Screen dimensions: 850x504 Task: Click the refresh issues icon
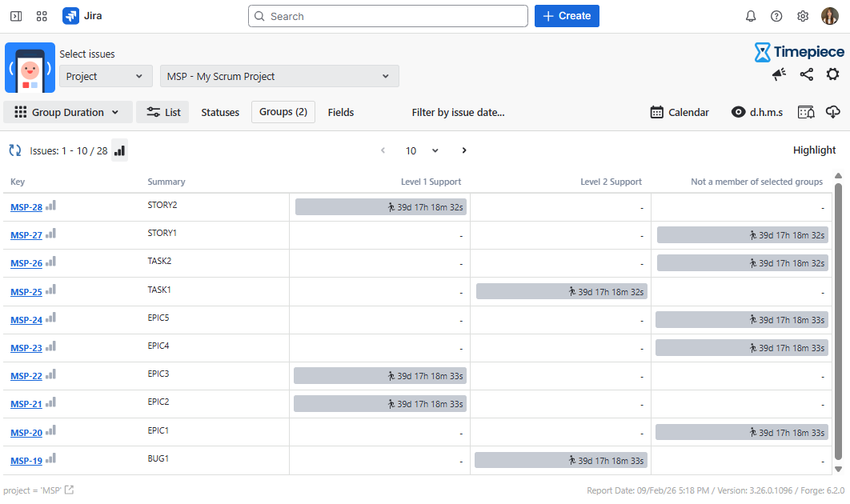click(14, 150)
